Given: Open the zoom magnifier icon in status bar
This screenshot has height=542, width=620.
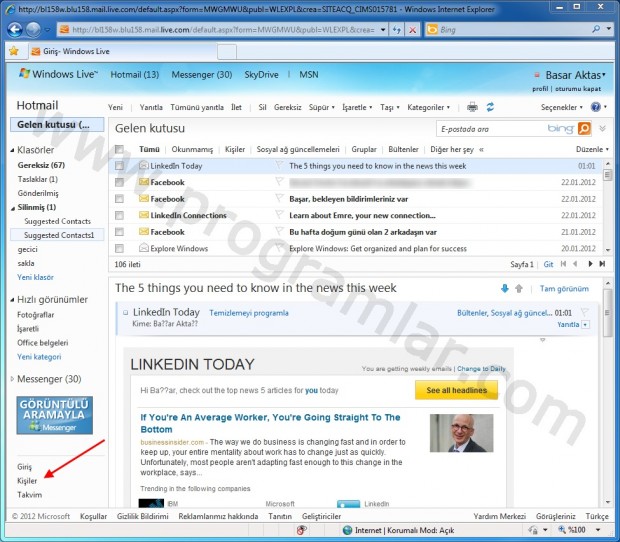Looking at the screenshot, I should 562,530.
